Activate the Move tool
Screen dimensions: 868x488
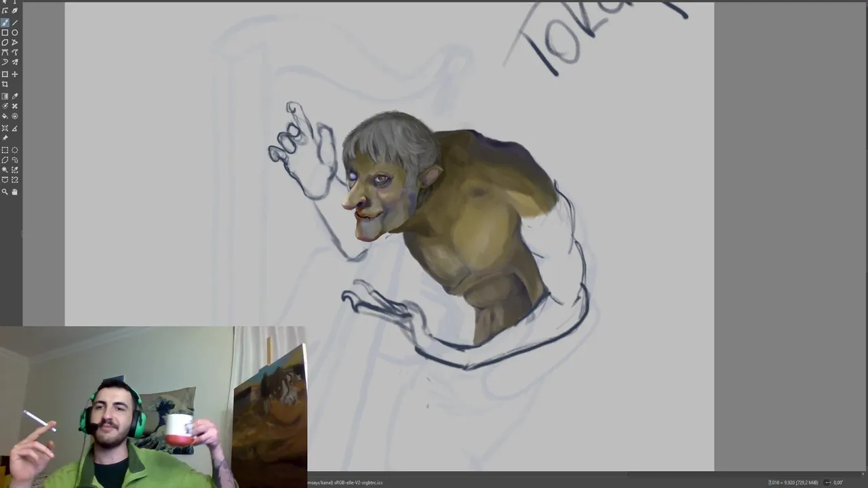pos(15,74)
